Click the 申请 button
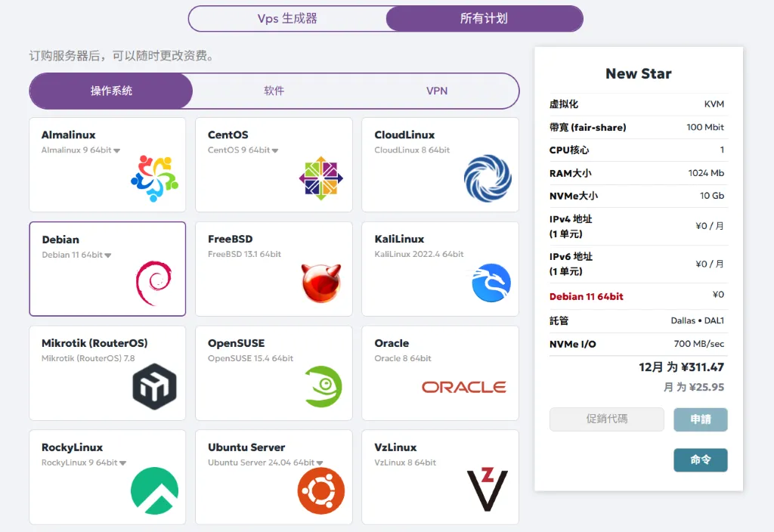The image size is (774, 532). point(700,419)
